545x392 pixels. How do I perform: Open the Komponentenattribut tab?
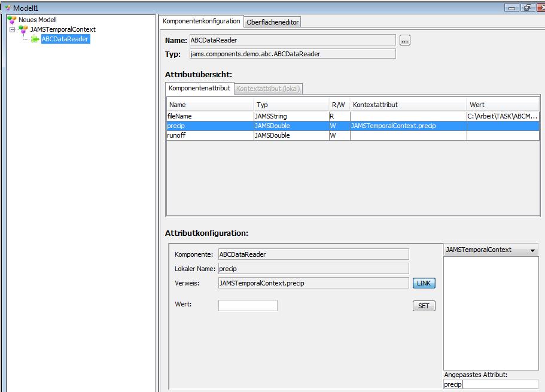[199, 88]
